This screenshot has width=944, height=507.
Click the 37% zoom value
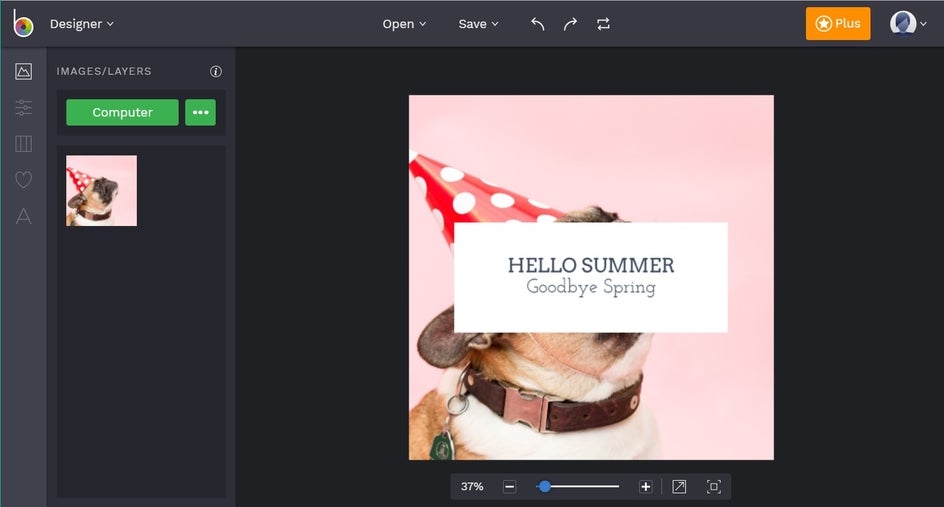(472, 487)
